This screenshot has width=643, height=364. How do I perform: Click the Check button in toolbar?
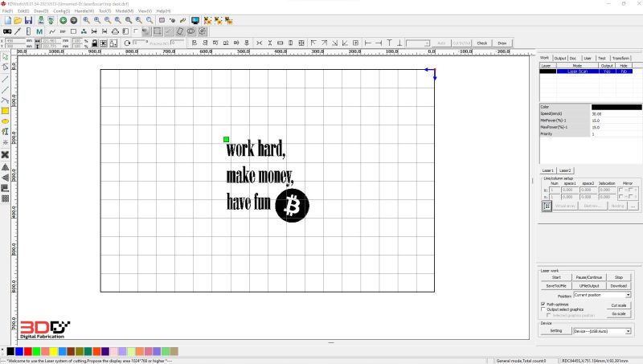(481, 43)
